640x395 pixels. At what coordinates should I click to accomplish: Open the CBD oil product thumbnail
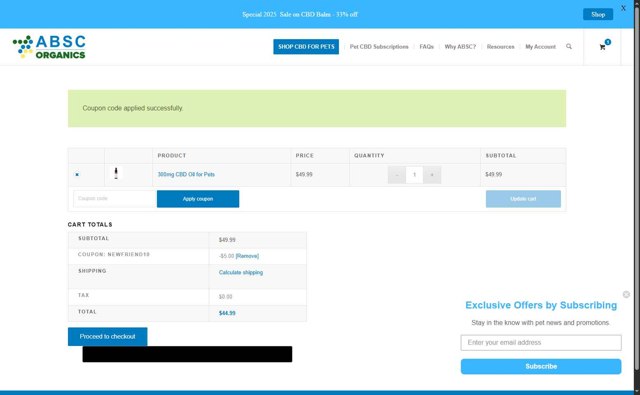(116, 173)
